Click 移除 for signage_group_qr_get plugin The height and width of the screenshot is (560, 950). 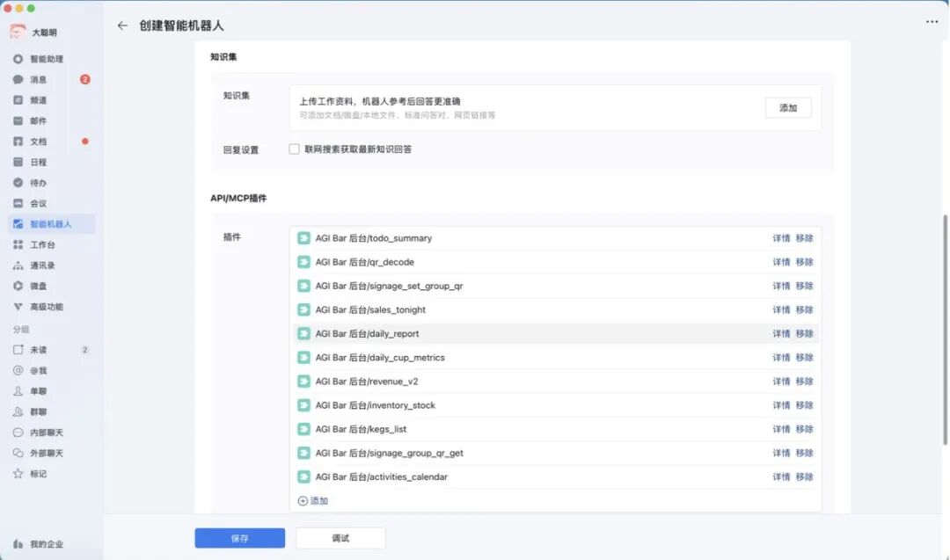[x=804, y=453]
